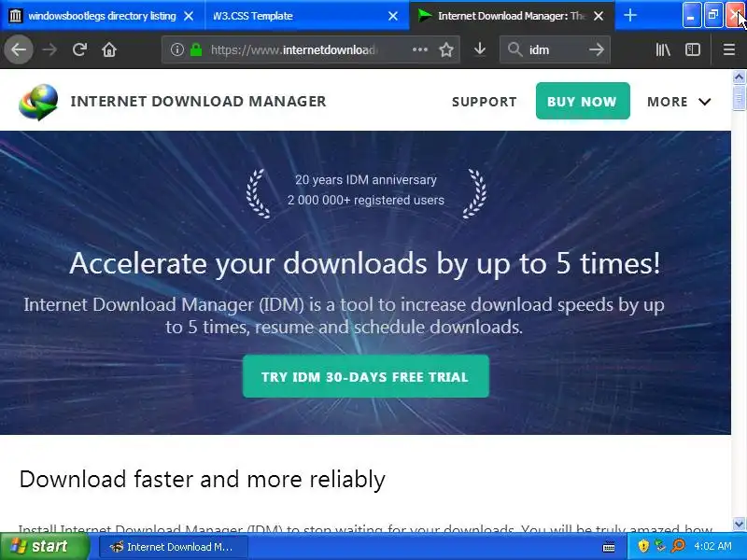
Task: Click the BUY NOW button
Action: [x=583, y=101]
